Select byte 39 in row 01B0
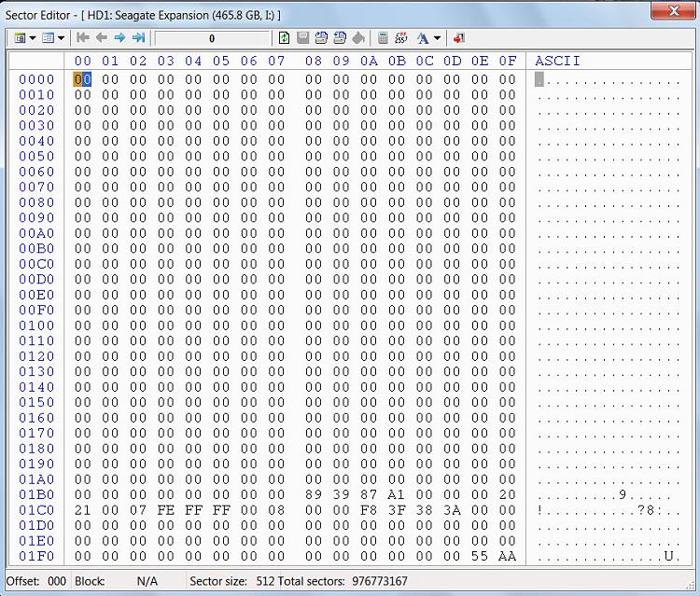 341,494
